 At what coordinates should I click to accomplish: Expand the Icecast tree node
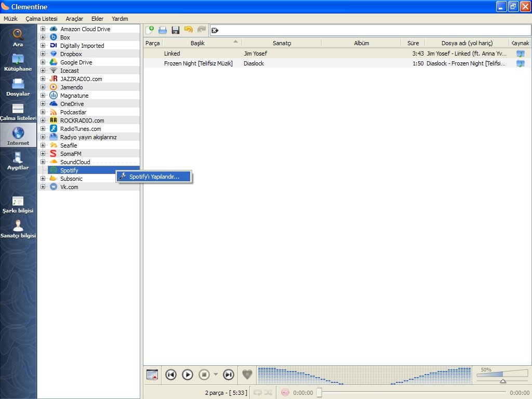tap(43, 71)
